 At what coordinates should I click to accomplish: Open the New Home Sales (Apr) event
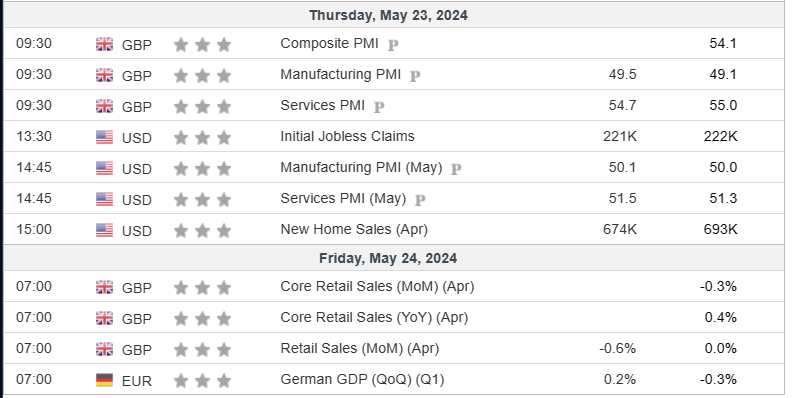coord(354,229)
